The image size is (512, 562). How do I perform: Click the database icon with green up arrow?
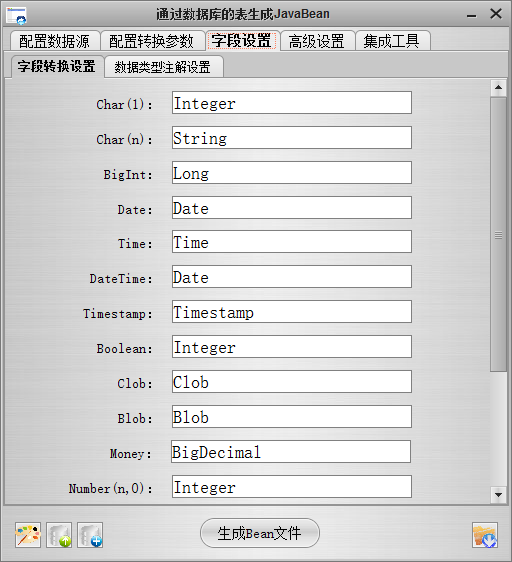click(59, 535)
